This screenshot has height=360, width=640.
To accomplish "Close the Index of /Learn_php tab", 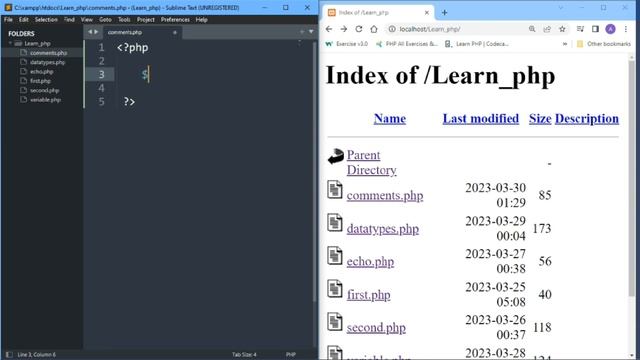I will pos(427,13).
